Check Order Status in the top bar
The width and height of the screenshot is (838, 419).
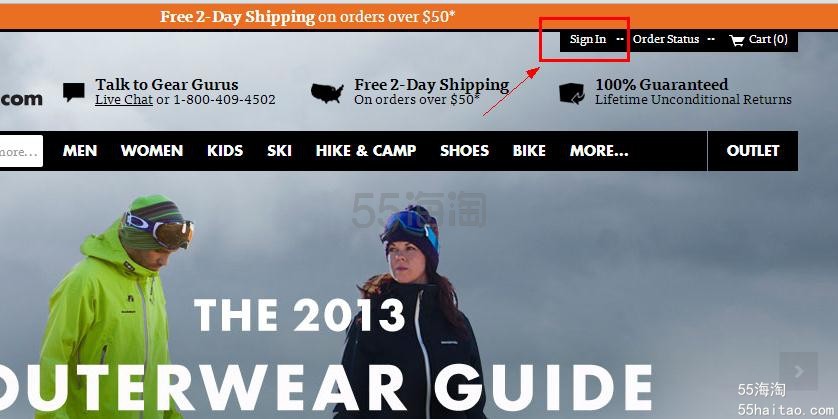pyautogui.click(x=666, y=40)
